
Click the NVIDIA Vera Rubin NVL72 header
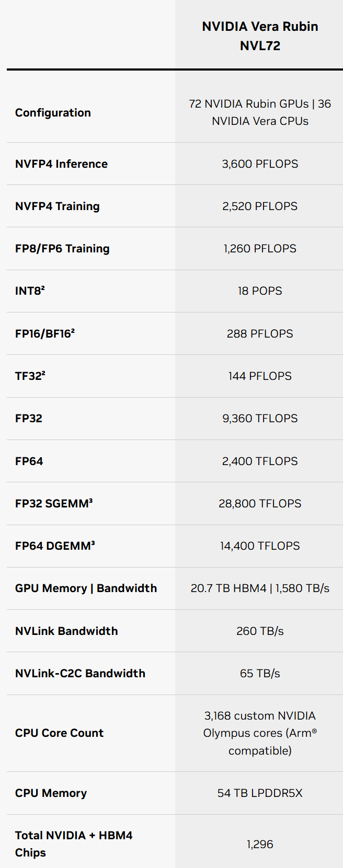click(x=260, y=36)
